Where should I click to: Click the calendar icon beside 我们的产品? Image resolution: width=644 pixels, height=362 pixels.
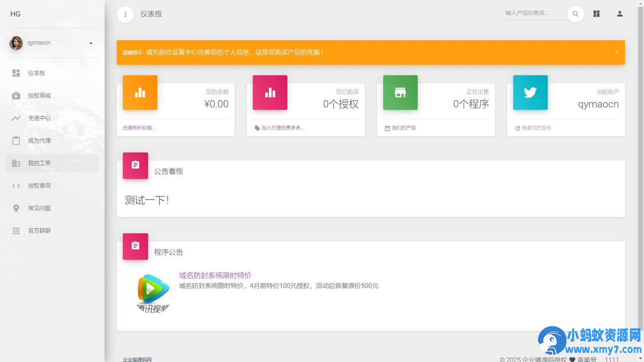coord(387,128)
